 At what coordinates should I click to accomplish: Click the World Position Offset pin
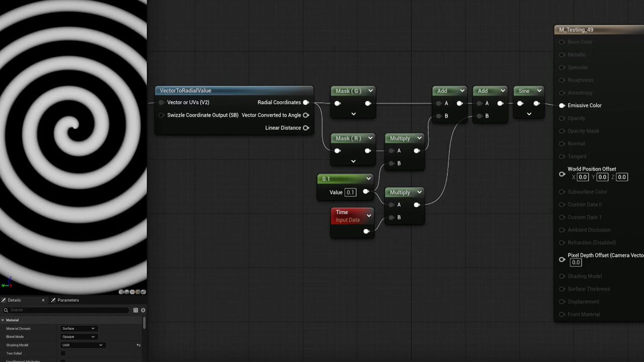tap(562, 174)
